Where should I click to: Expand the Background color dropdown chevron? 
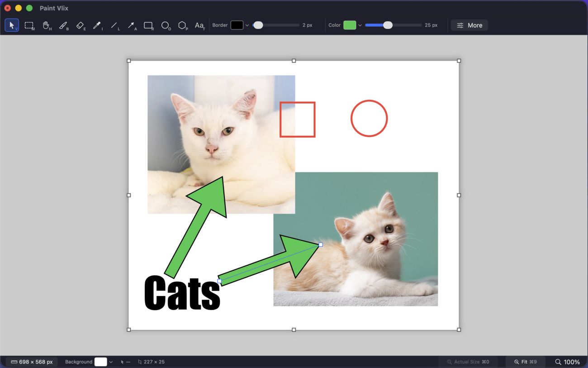[x=111, y=362]
